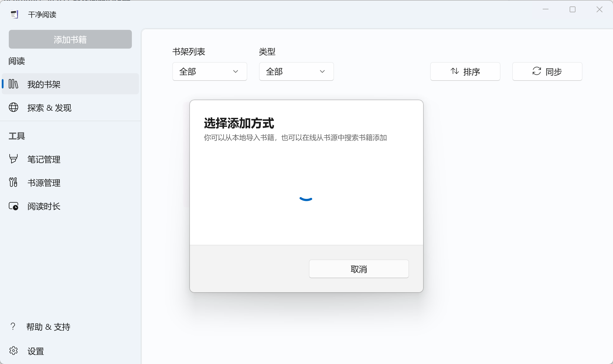Open 笔记管理 from the tools section

coord(43,159)
